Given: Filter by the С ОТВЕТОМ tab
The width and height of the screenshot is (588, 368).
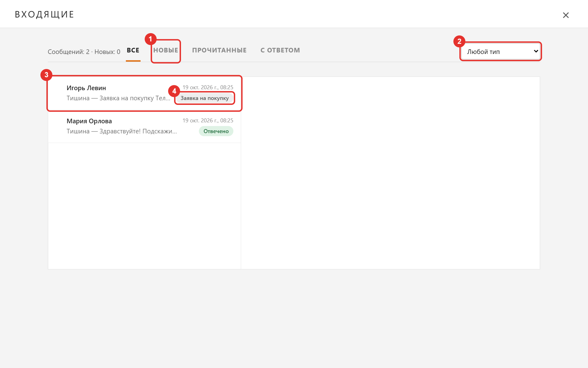Looking at the screenshot, I should click(x=280, y=51).
